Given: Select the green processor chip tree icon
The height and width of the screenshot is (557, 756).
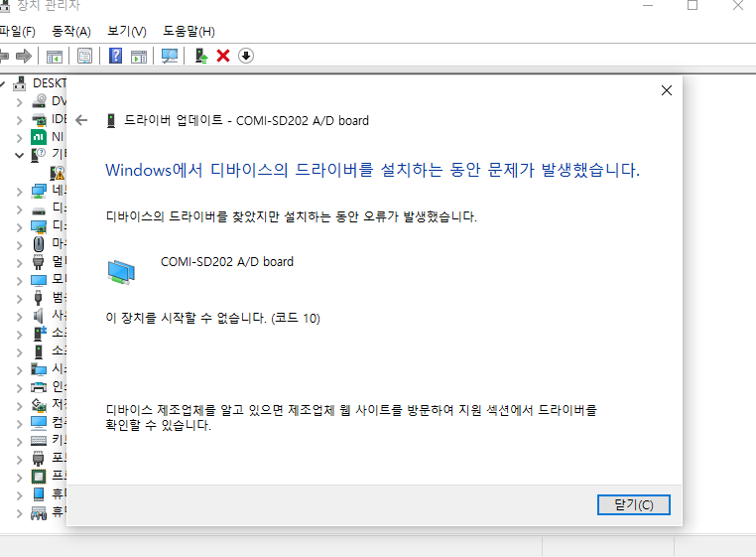Looking at the screenshot, I should (39, 477).
